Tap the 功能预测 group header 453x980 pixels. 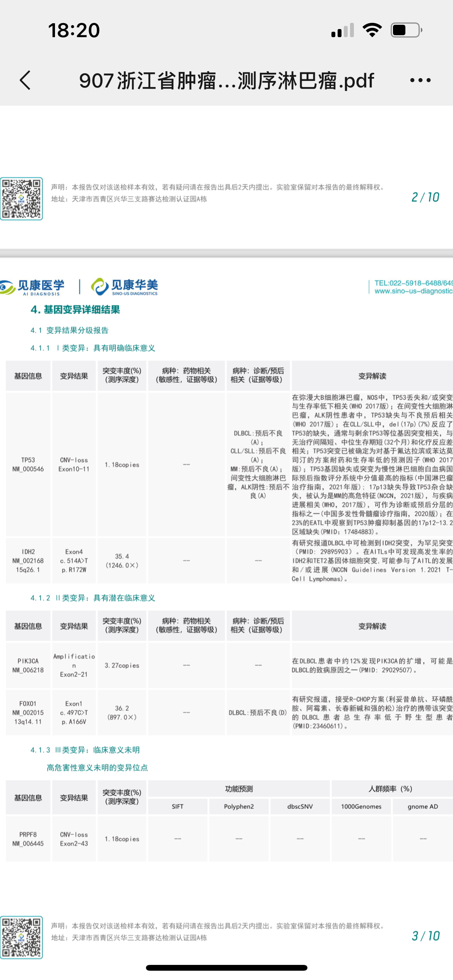tap(239, 789)
